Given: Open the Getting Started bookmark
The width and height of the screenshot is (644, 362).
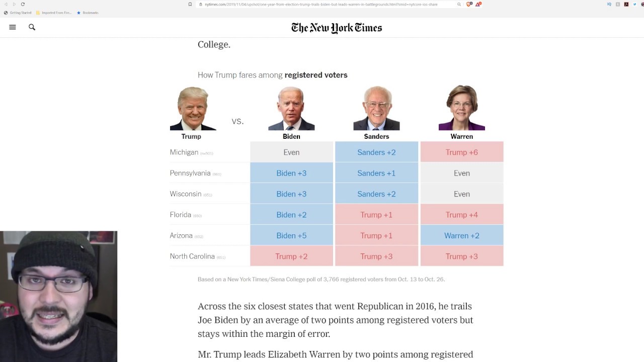Looking at the screenshot, I should point(18,13).
